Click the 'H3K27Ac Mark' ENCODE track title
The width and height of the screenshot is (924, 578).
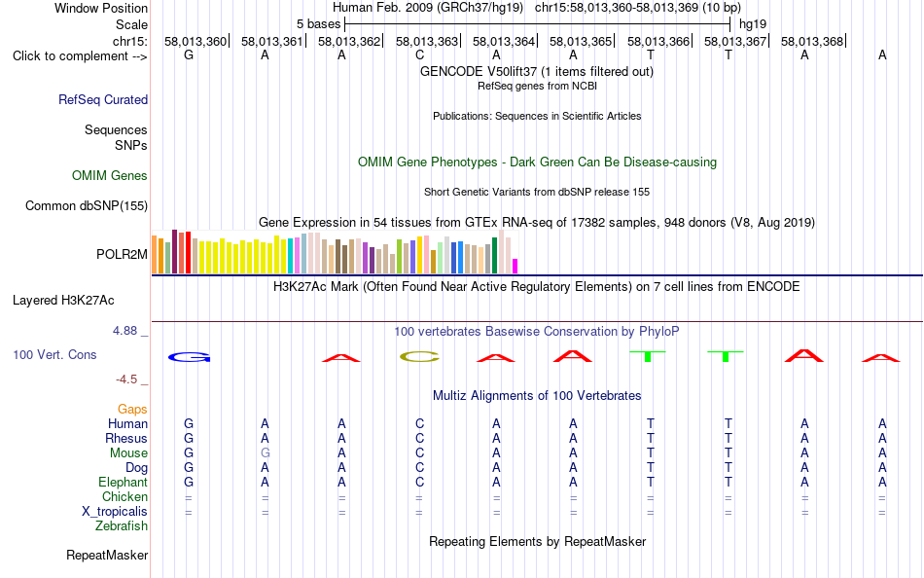(537, 287)
